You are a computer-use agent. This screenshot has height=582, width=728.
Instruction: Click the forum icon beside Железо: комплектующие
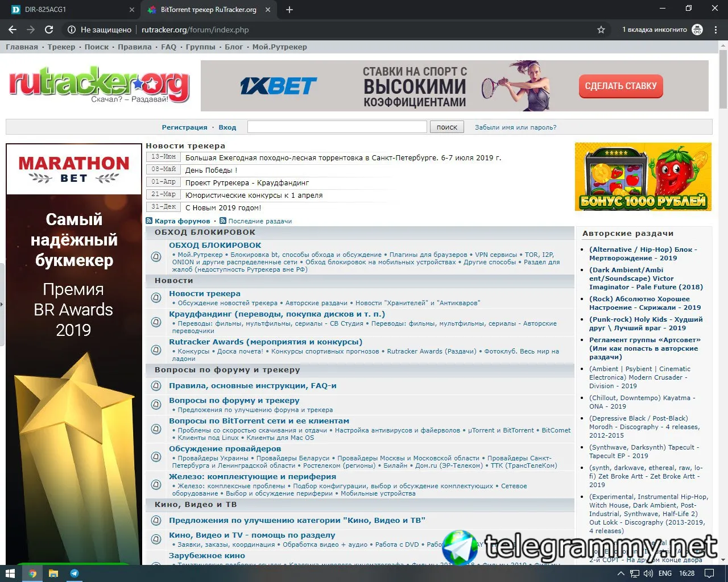(x=156, y=485)
